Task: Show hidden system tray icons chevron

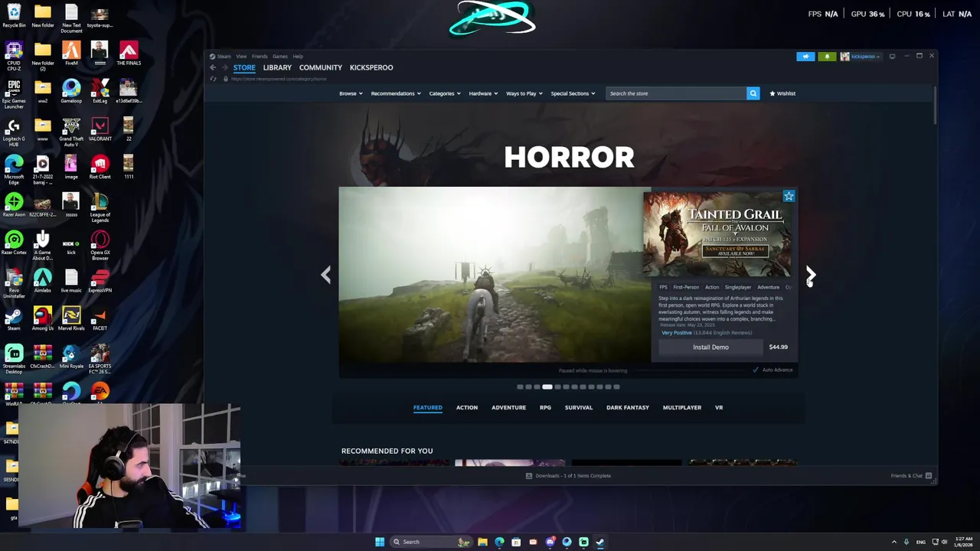Action: click(893, 542)
